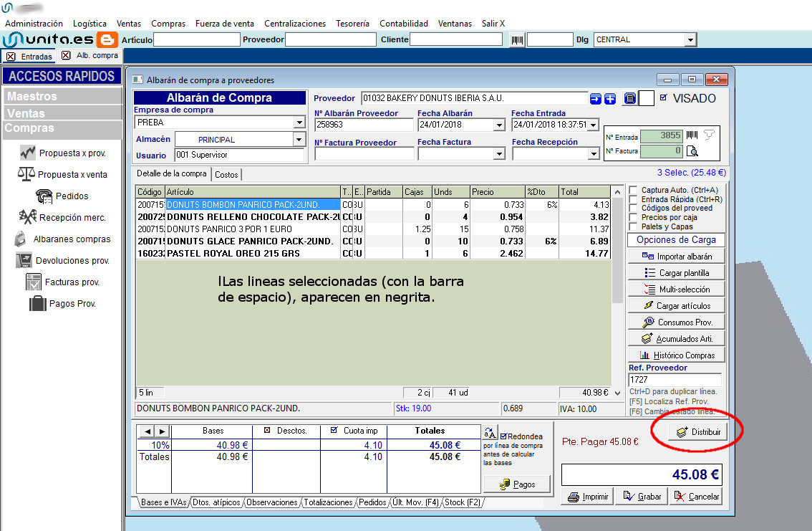Click the orange Blogger icon in toolbar

click(x=108, y=40)
